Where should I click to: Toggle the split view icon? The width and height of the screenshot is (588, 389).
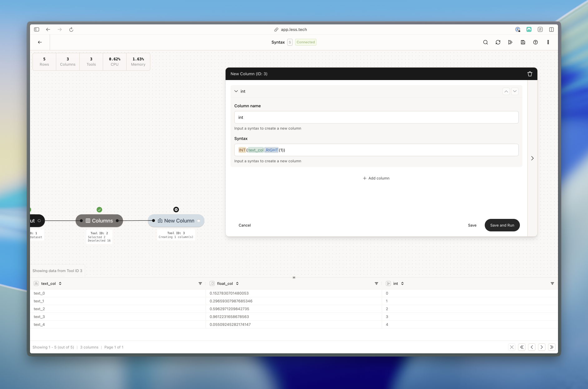551,29
